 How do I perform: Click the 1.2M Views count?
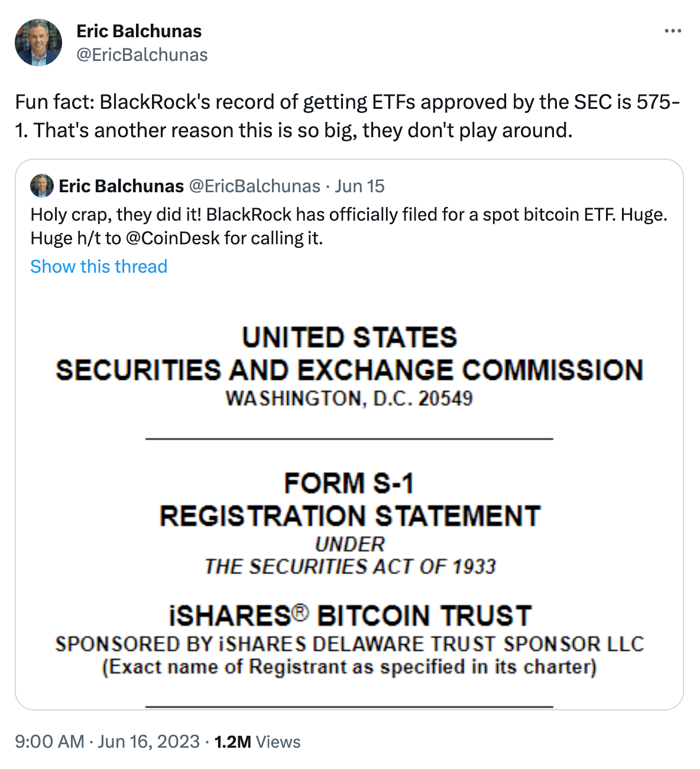[257, 742]
